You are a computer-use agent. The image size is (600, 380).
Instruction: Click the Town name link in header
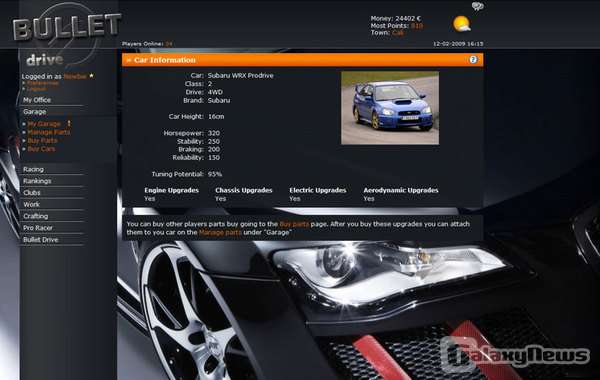(x=398, y=33)
